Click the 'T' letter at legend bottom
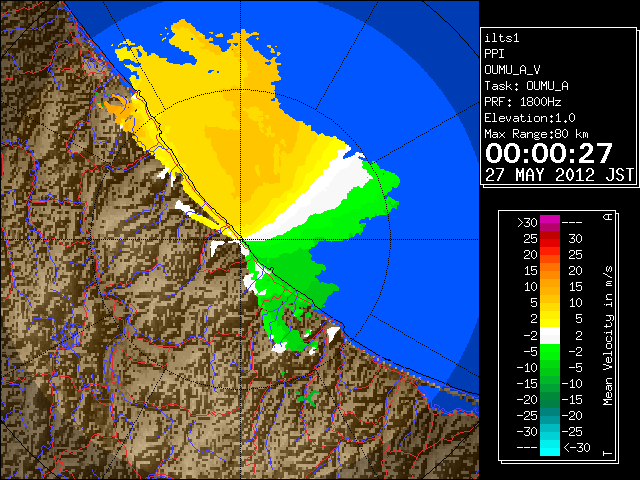Screen dimensions: 640x480 (x=608, y=453)
